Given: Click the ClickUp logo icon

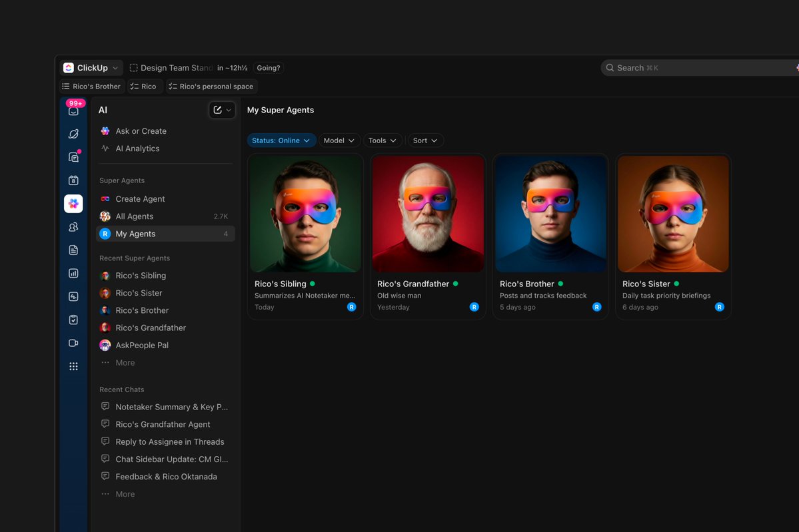Looking at the screenshot, I should (x=68, y=68).
